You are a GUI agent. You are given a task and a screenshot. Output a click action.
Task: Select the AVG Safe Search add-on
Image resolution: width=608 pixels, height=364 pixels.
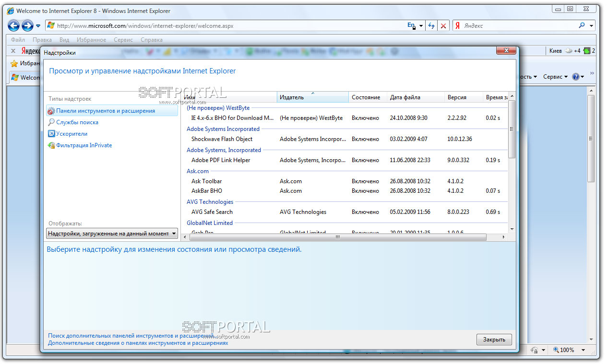pyautogui.click(x=344, y=212)
